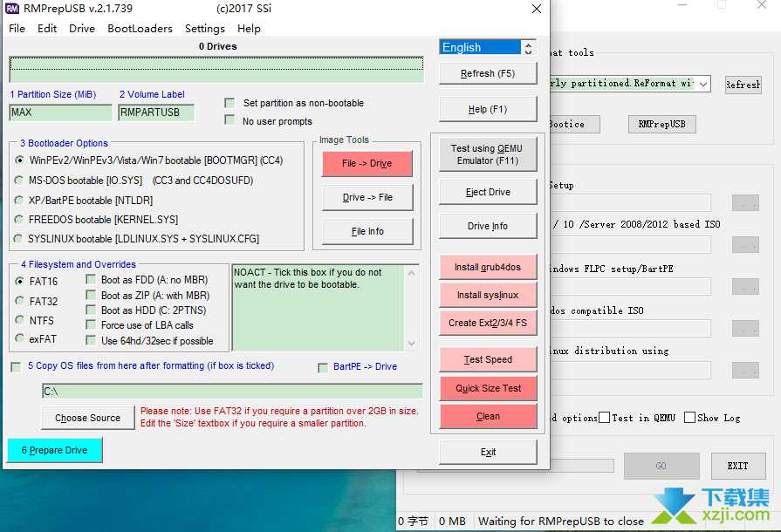This screenshot has height=532, width=781.
Task: Click the help text scrollbar up arrow
Action: pyautogui.click(x=411, y=273)
